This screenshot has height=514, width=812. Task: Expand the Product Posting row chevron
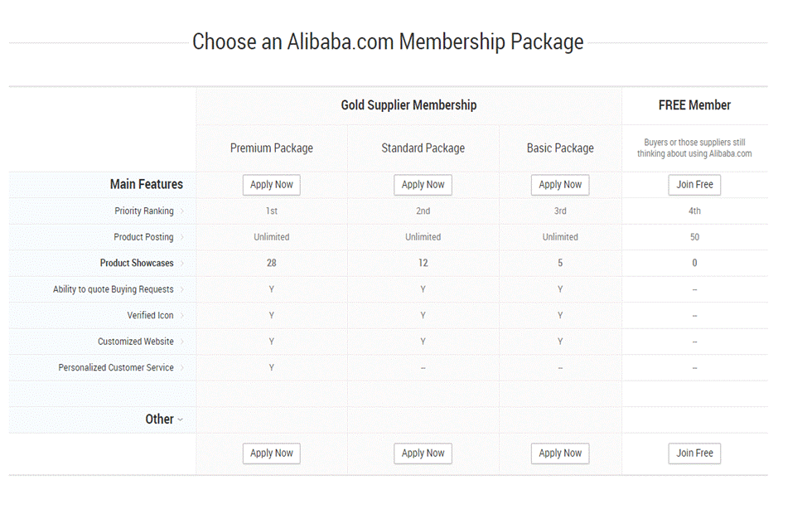(x=182, y=237)
